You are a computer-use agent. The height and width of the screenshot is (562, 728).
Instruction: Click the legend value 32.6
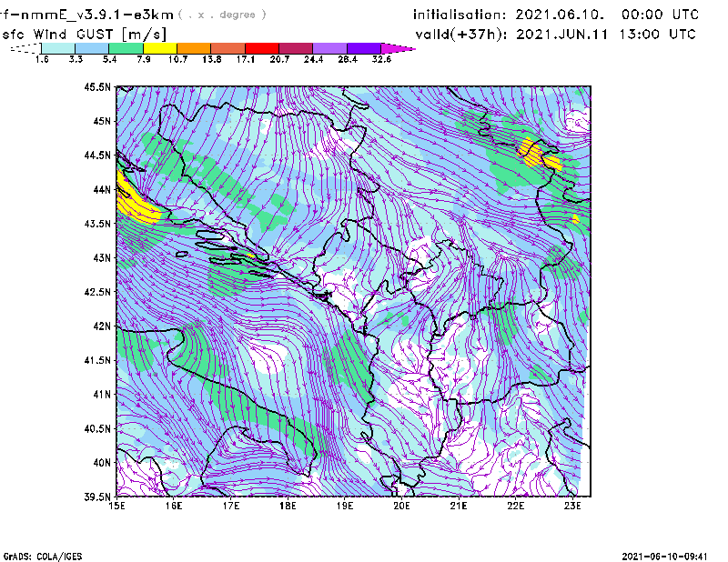381,59
